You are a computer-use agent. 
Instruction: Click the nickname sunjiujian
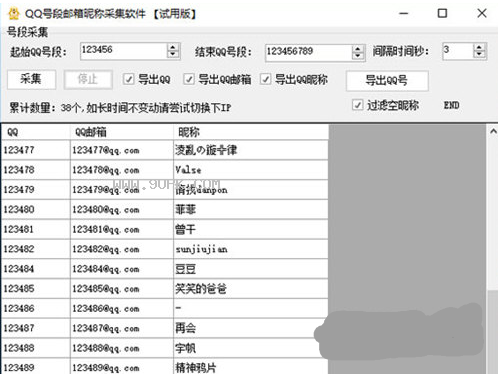251,249
